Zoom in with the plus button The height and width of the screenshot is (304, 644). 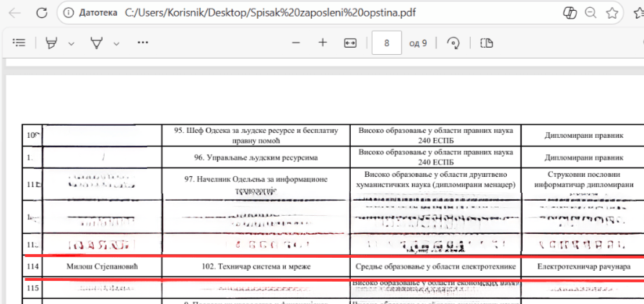(x=323, y=43)
